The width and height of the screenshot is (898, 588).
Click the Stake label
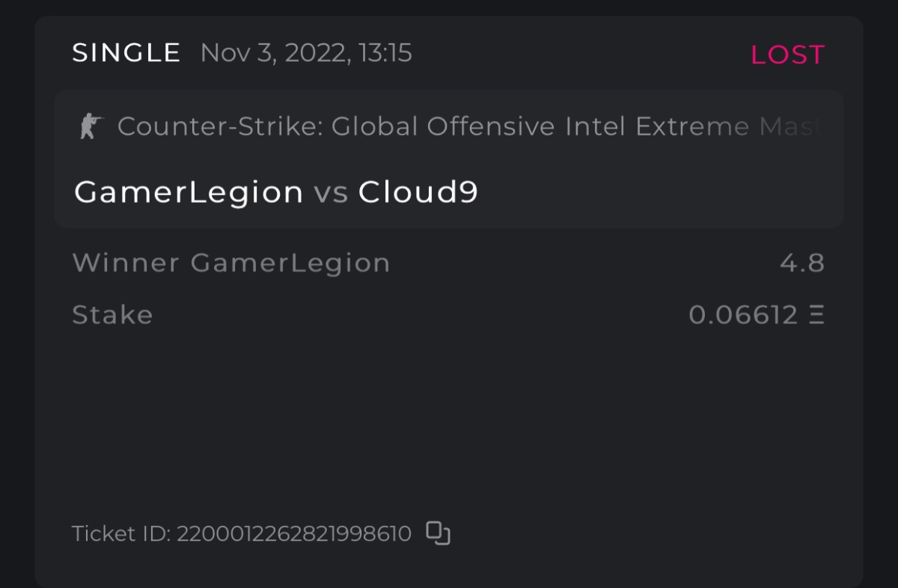coord(112,315)
